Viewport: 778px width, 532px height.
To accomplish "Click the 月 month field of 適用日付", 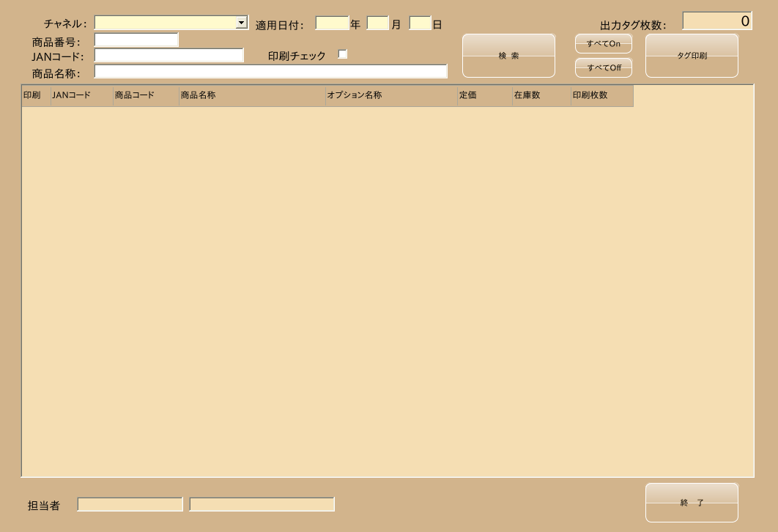I will [x=377, y=23].
